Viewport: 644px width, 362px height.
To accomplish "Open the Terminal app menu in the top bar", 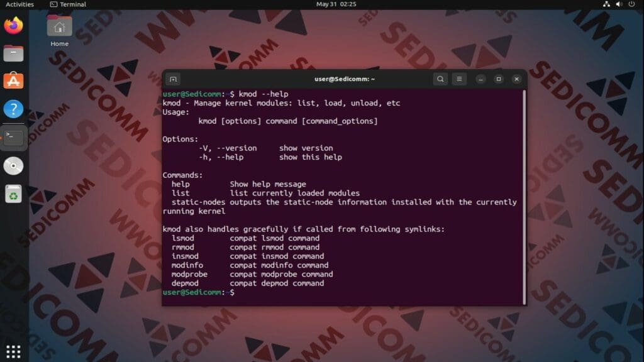I will pyautogui.click(x=68, y=4).
